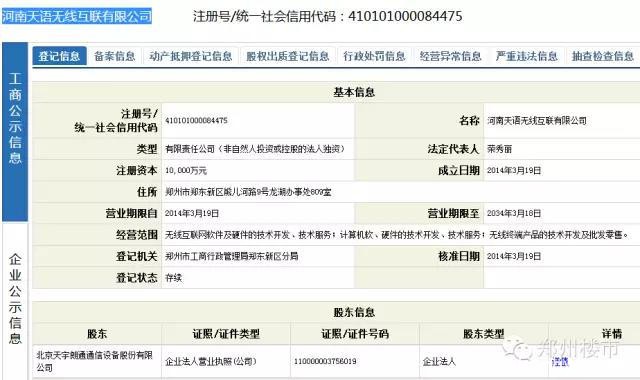Click the header registration number 410101000084475
Screen dimensions: 640x380
pos(405,16)
